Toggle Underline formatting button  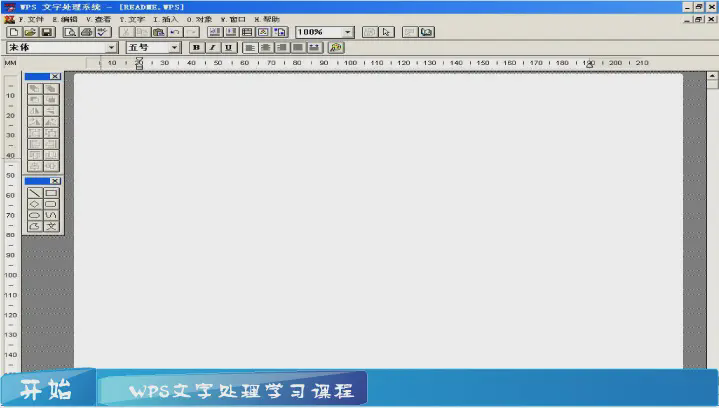tap(228, 47)
